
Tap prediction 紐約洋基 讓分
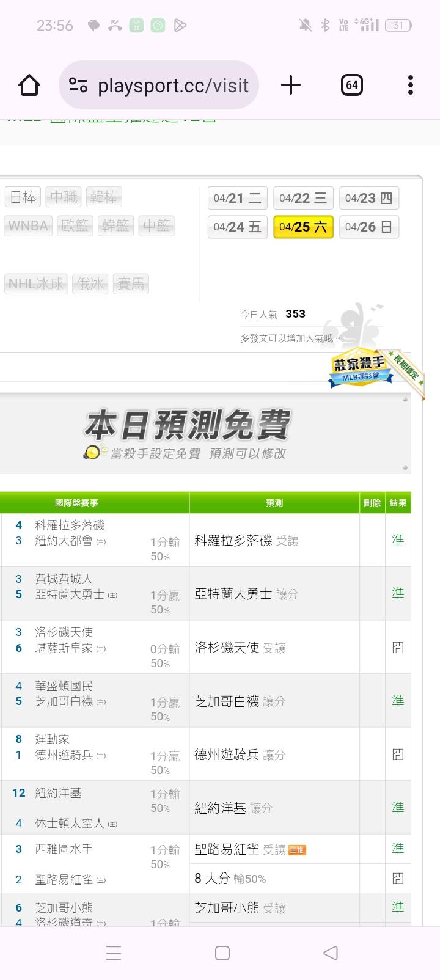233,808
